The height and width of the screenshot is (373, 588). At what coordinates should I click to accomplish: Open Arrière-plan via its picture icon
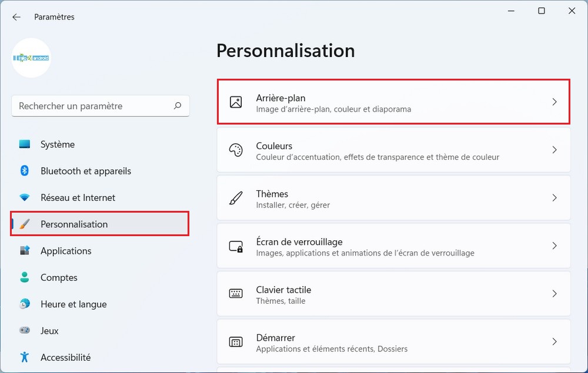point(236,102)
